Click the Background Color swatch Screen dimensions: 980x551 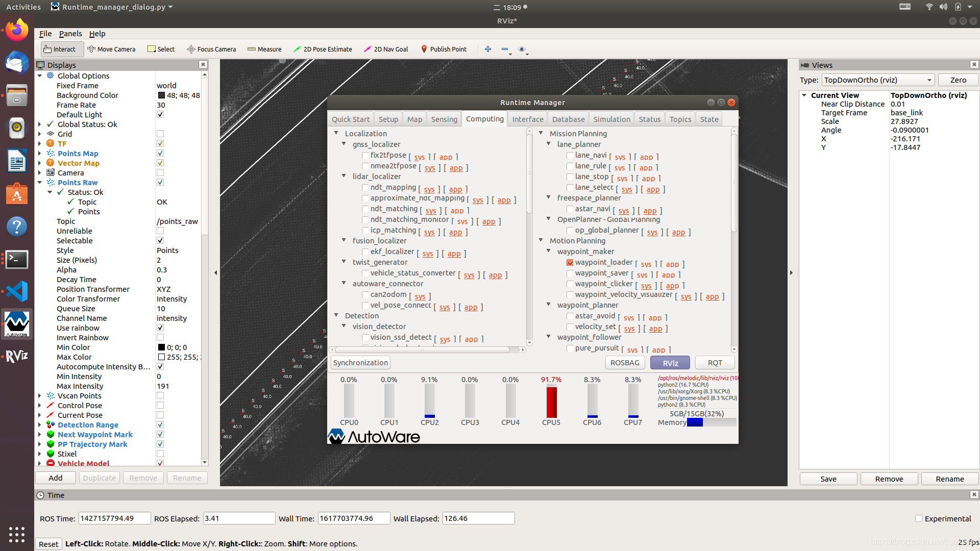click(161, 95)
